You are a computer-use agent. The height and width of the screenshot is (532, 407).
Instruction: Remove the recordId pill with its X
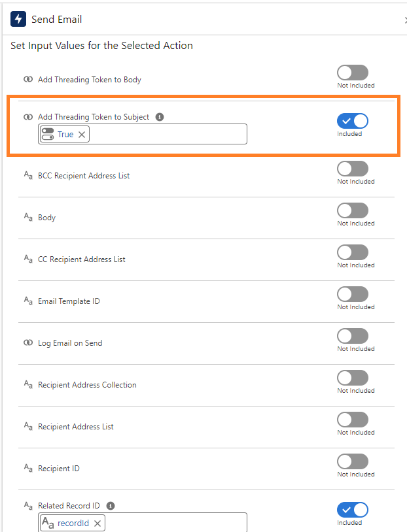point(97,524)
